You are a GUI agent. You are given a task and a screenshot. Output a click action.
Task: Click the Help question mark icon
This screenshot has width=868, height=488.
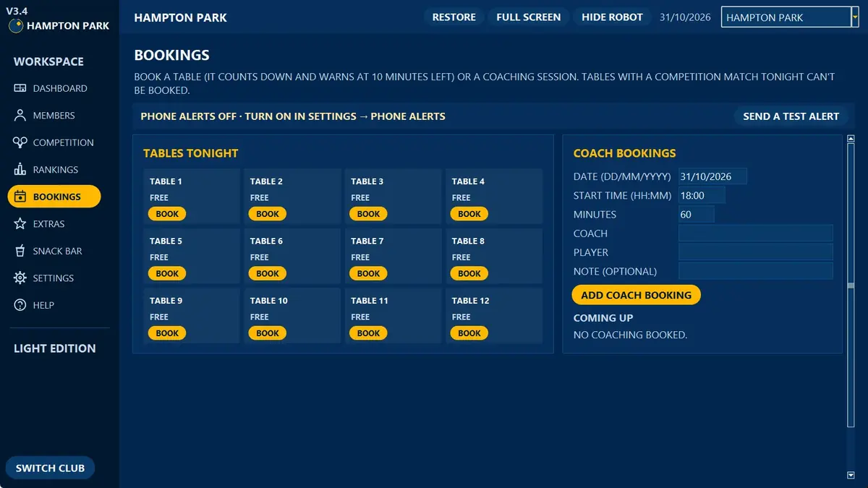coord(20,305)
